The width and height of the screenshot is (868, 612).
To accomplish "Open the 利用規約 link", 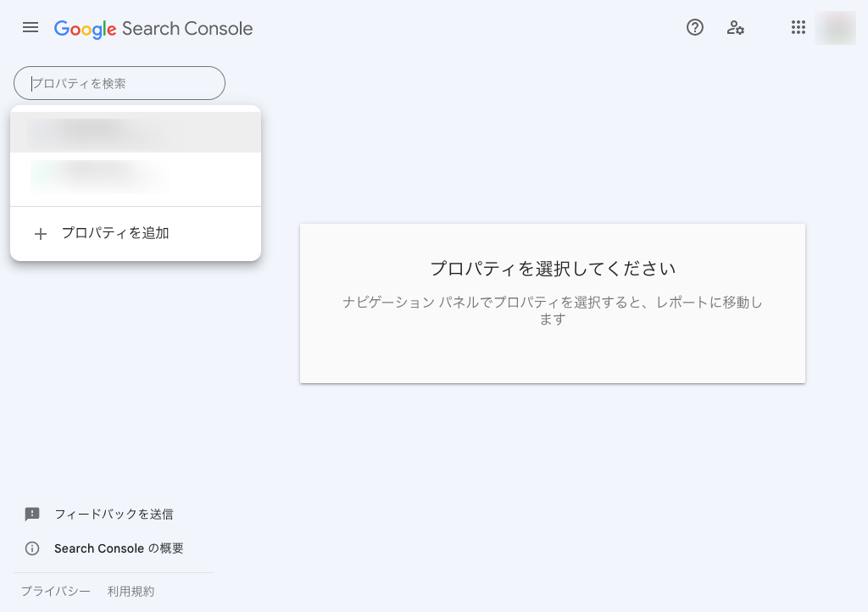I will click(x=131, y=592).
